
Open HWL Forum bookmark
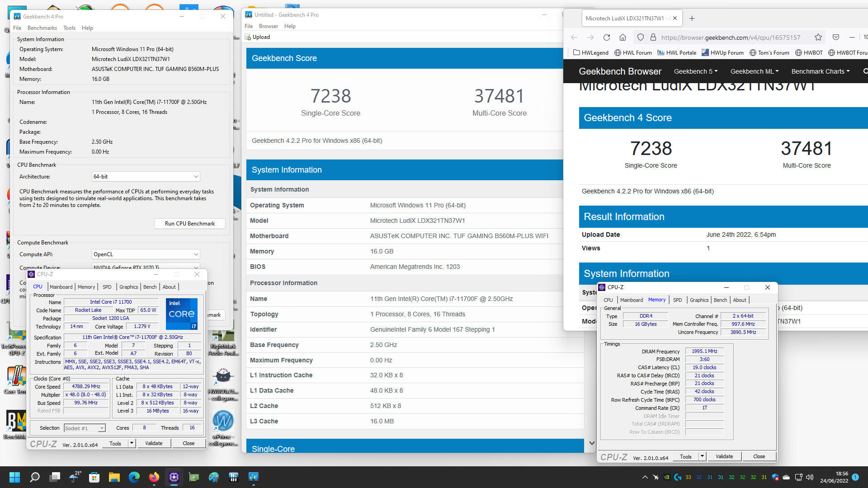click(633, 53)
